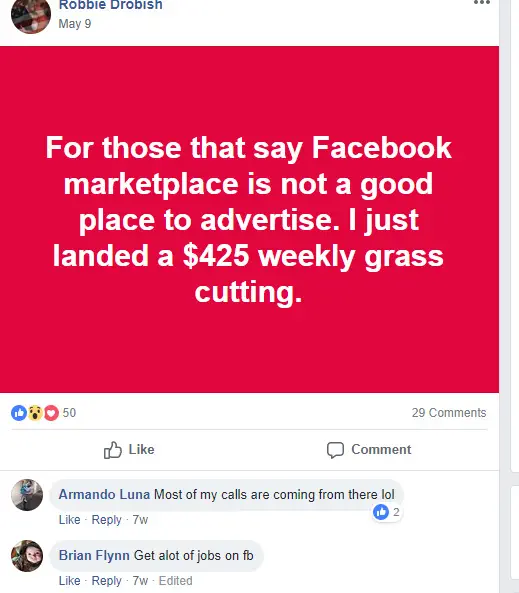Open Brian Flynn's avatar picture
Screen dimensions: 519x593
pos(27,556)
